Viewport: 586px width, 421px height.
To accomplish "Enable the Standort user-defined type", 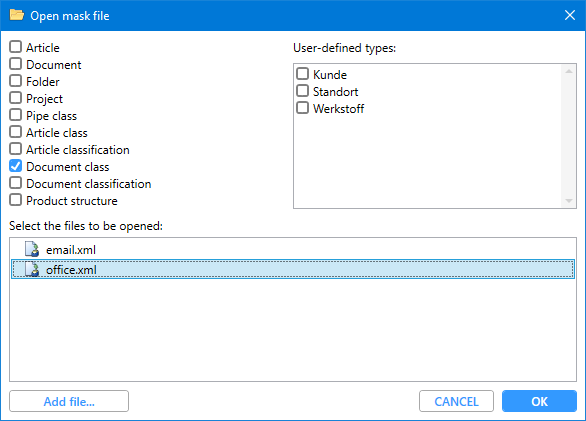I will tap(302, 91).
